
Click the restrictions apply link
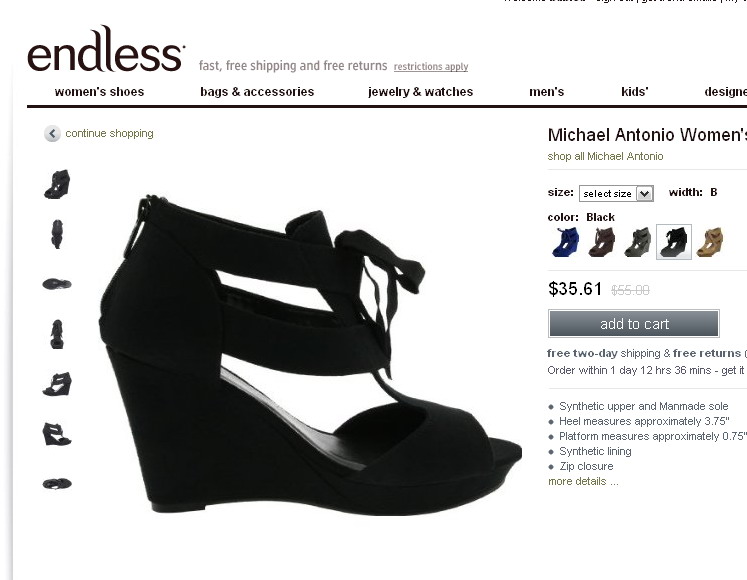coord(431,66)
